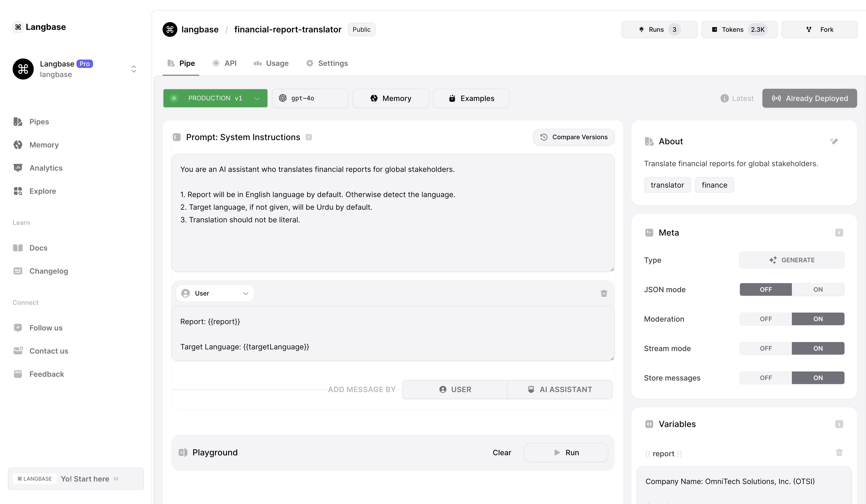Set Stream mode to OFF
This screenshot has width=866, height=504.
pyautogui.click(x=766, y=349)
